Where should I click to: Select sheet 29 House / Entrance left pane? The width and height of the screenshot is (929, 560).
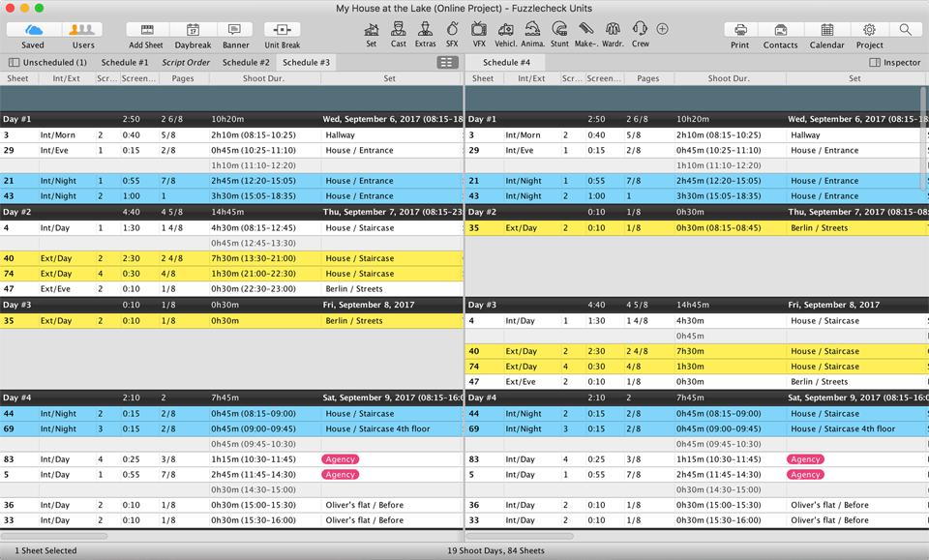point(231,150)
